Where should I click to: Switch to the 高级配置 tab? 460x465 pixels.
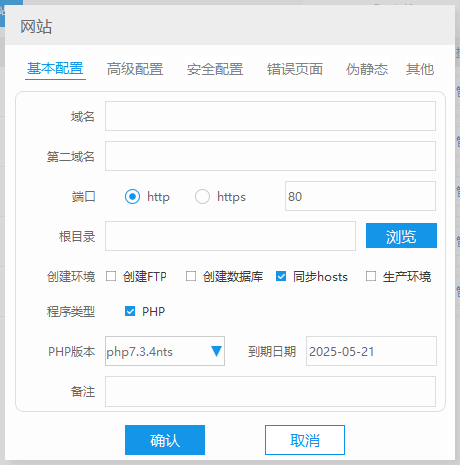(x=135, y=69)
